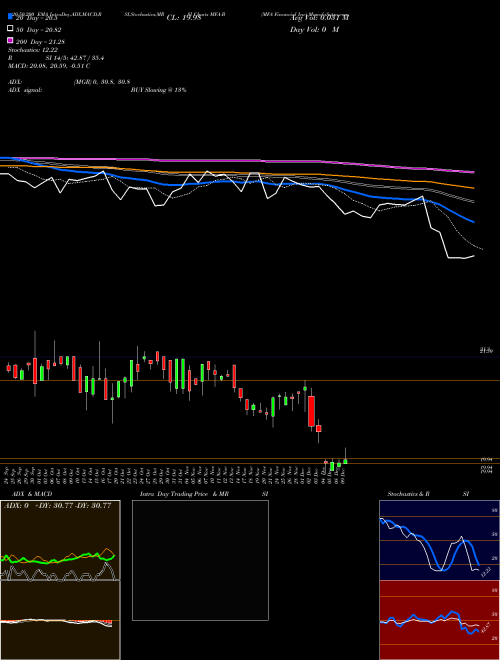Click the 12.22 stochastic value marker
Screen dimensions: 500x660
(486, 572)
